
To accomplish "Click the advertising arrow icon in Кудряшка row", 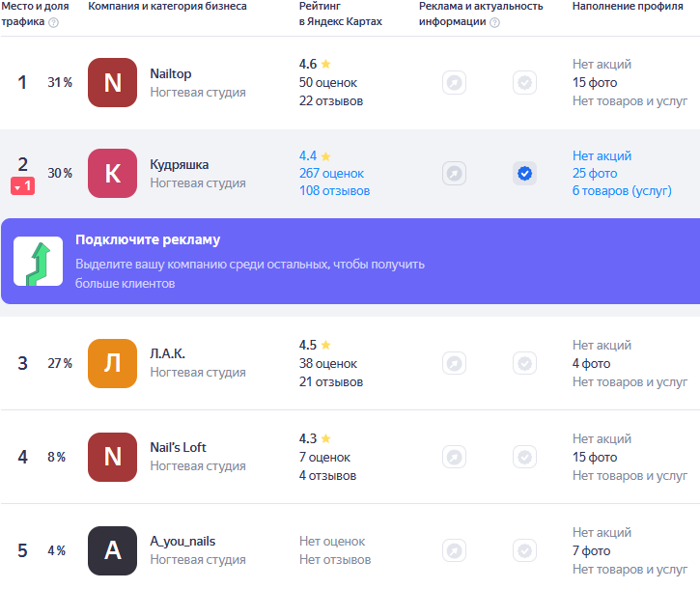I will pyautogui.click(x=455, y=173).
